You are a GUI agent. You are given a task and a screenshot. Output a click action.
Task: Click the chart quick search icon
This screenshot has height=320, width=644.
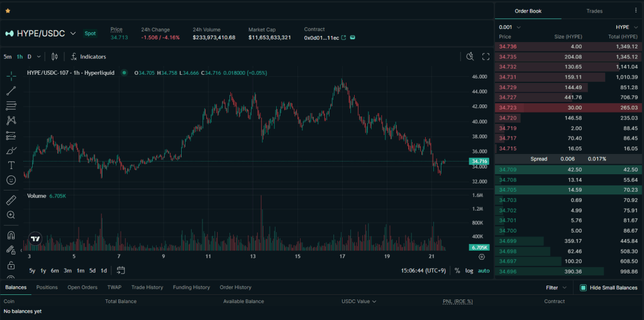coord(470,57)
